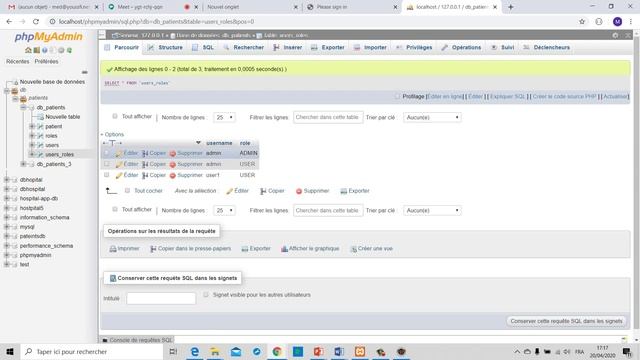
Task: Click Créer le code source PHP link
Action: pyautogui.click(x=564, y=97)
